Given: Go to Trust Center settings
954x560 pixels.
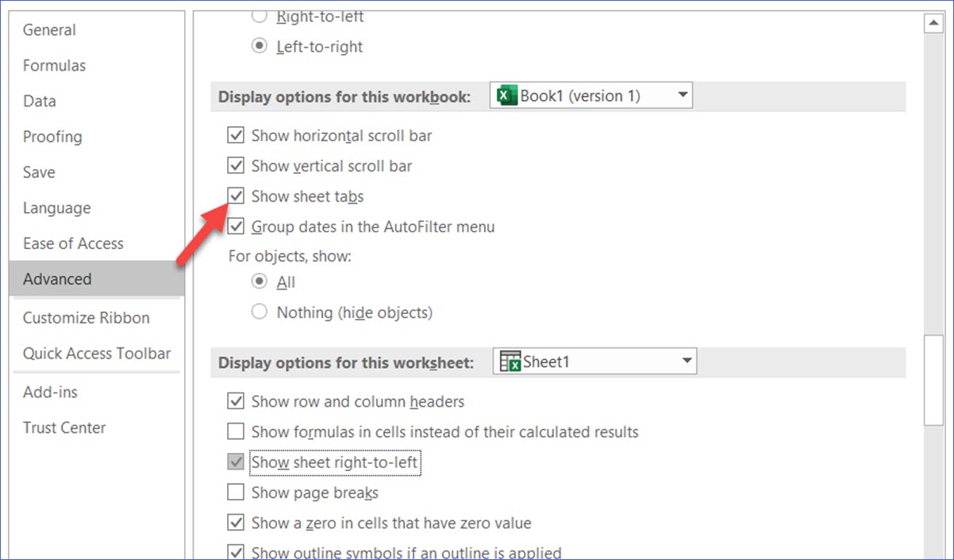Looking at the screenshot, I should coord(64,428).
